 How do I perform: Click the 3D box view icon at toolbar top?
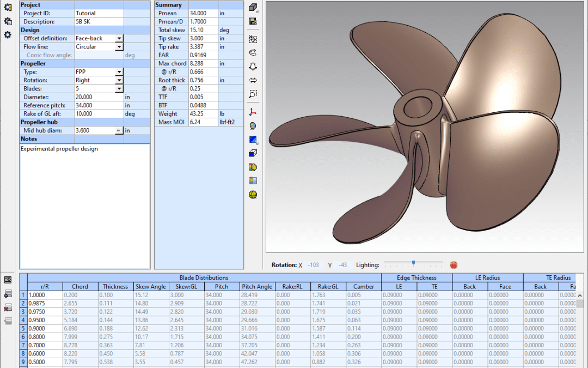point(253,8)
